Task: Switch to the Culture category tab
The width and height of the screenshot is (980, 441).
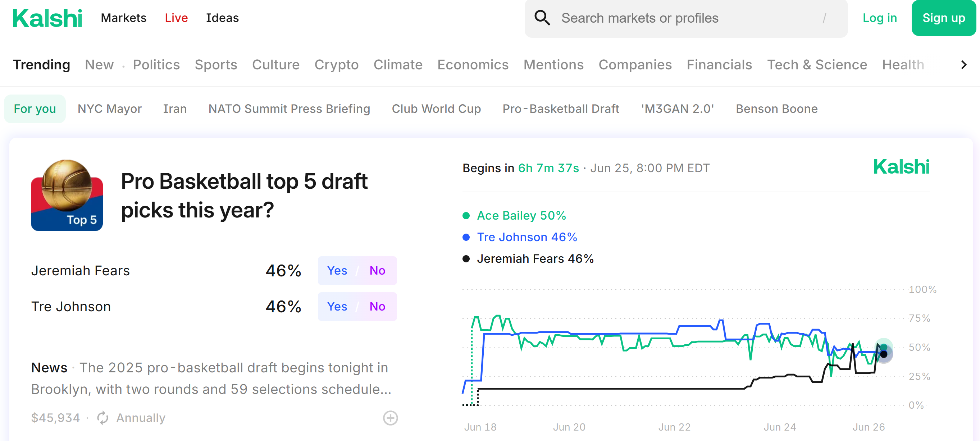Action: click(276, 65)
